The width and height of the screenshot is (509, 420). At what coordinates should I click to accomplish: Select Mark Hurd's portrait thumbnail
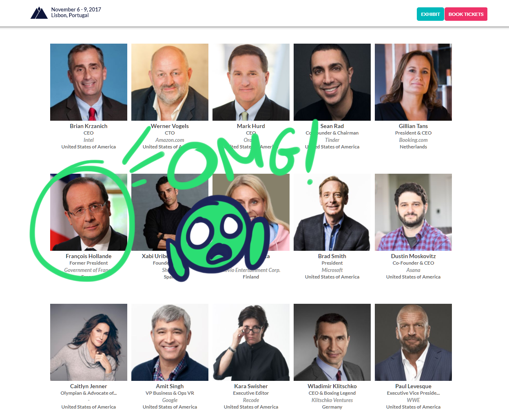[251, 82]
